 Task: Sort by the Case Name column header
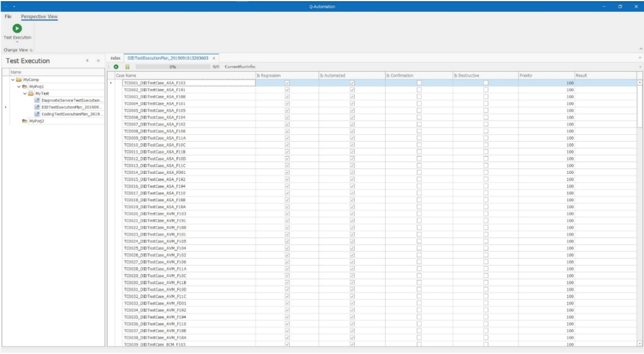pyautogui.click(x=185, y=76)
